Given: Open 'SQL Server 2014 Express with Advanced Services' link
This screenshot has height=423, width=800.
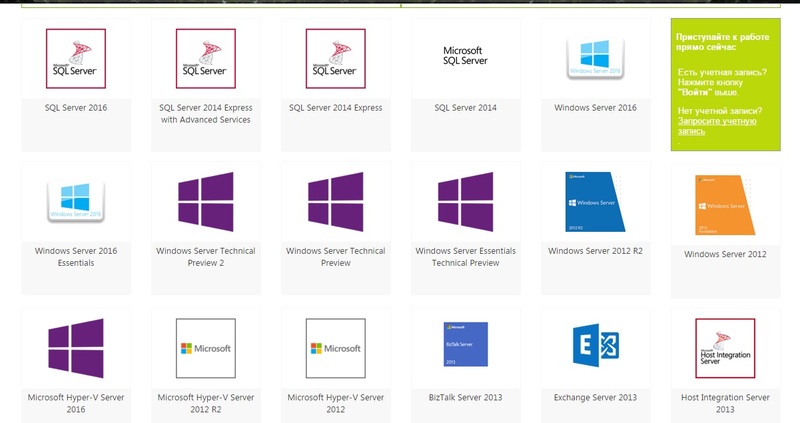Looking at the screenshot, I should pos(206,114).
